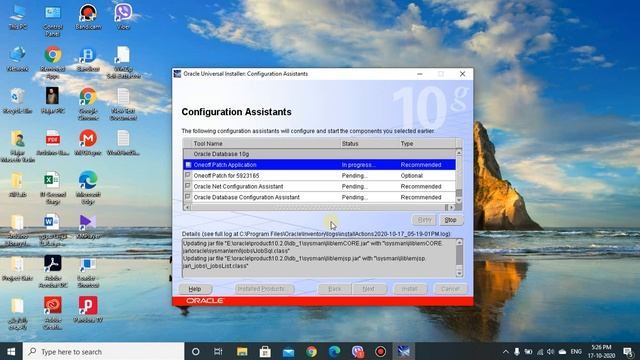Image resolution: width=640 pixels, height=360 pixels.
Task: Open the This PC desktop icon
Action: [18, 17]
